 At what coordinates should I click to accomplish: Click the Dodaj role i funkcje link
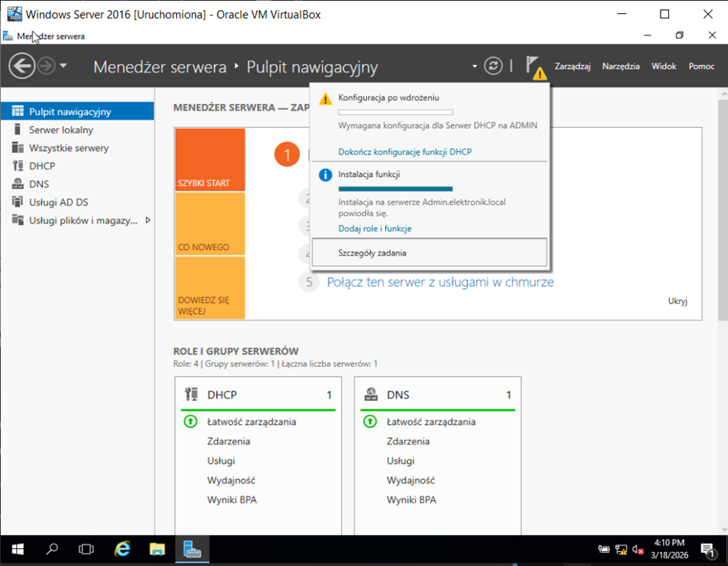374,229
